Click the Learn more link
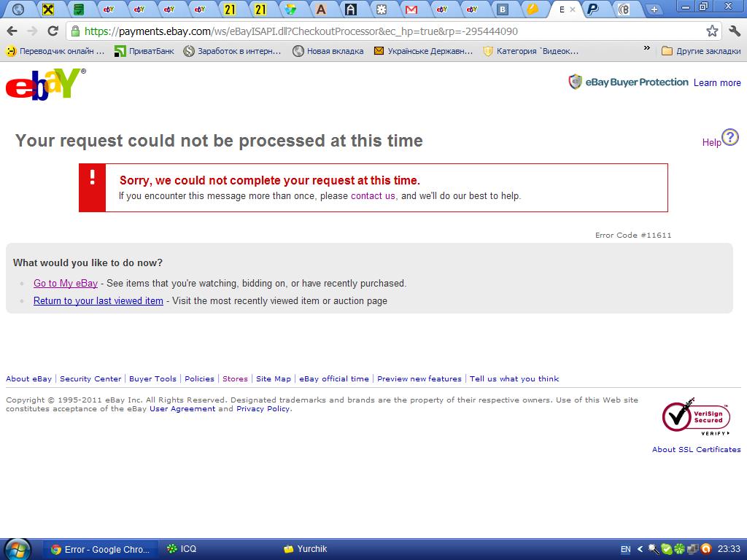 coord(717,83)
